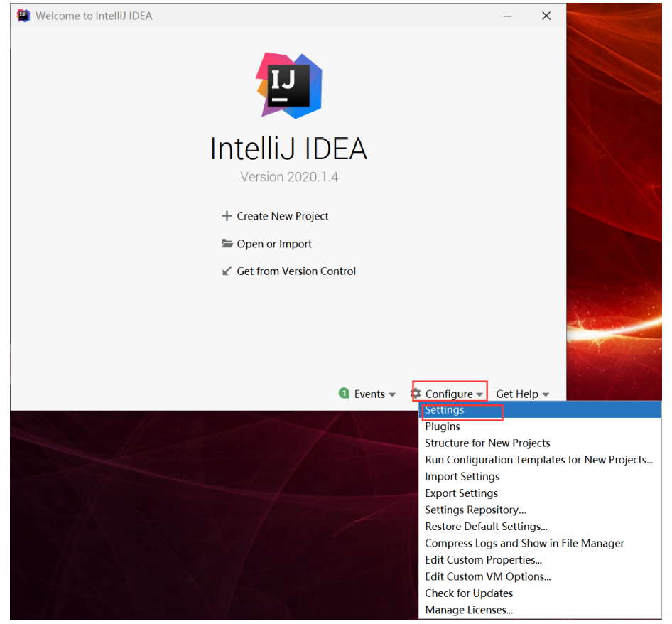672x624 pixels.
Task: Select Settings from Configure menu
Action: [x=540, y=410]
